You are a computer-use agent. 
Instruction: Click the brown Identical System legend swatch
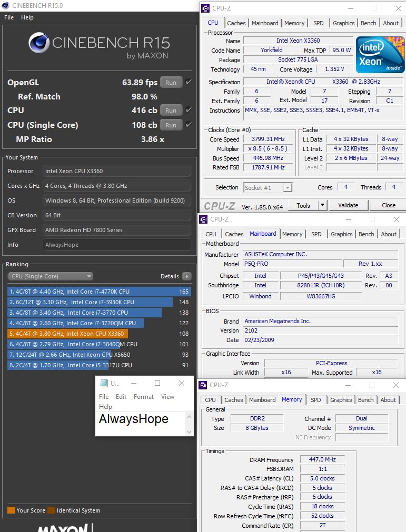[51, 510]
